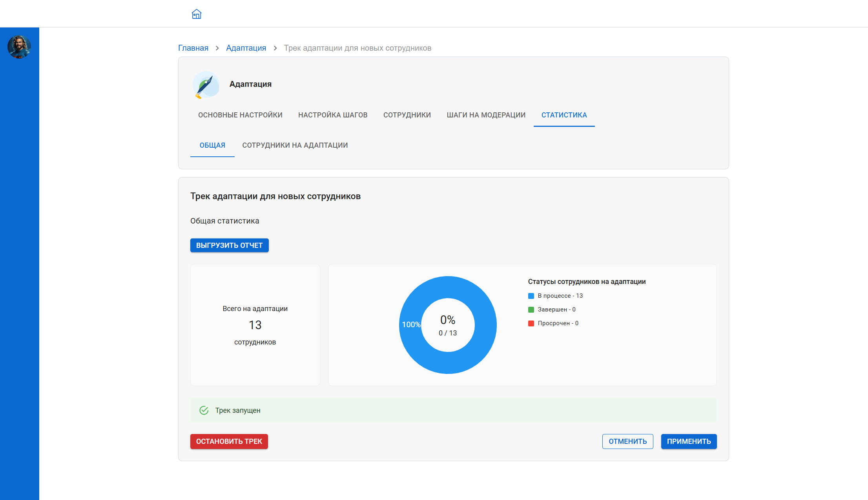The height and width of the screenshot is (500, 868).
Task: Select the Общая sub-tab
Action: click(x=212, y=145)
